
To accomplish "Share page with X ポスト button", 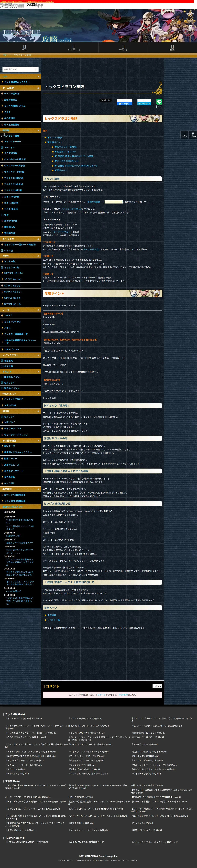I will coord(105,100).
